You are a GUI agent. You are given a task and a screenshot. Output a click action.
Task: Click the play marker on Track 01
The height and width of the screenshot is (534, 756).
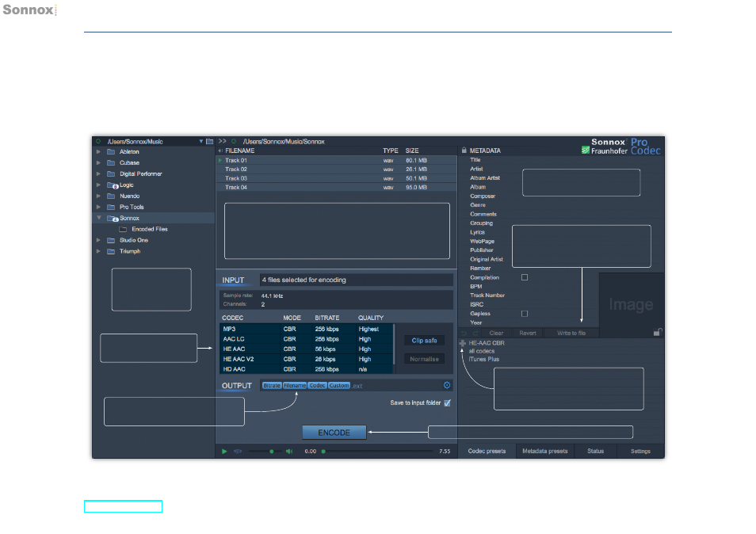[x=220, y=160]
